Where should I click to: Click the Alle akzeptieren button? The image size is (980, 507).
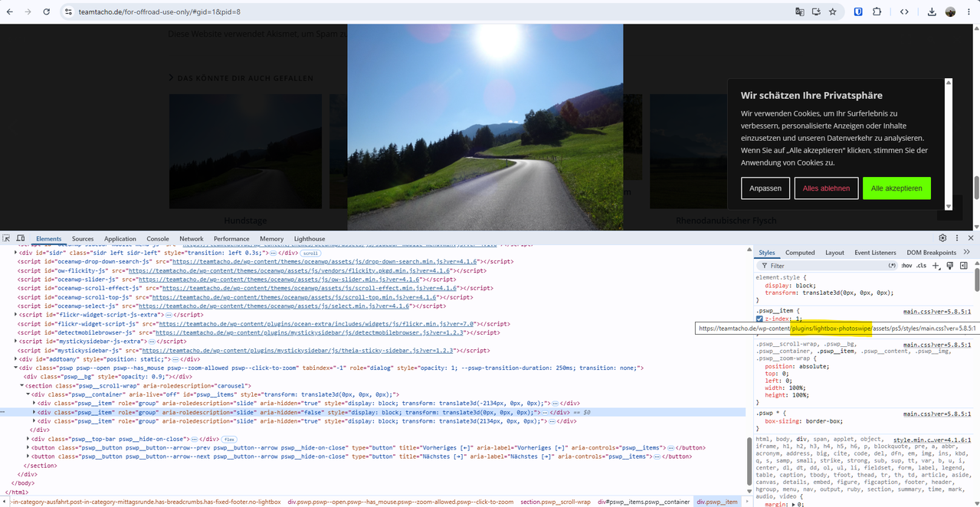[x=896, y=188]
